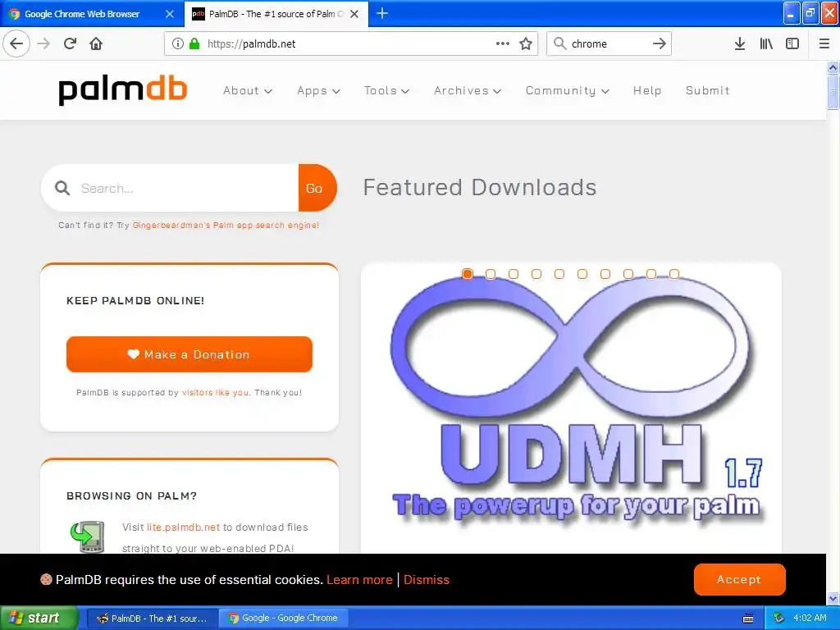Open the lite.palmdb.net link
The height and width of the screenshot is (630, 840).
pos(183,527)
